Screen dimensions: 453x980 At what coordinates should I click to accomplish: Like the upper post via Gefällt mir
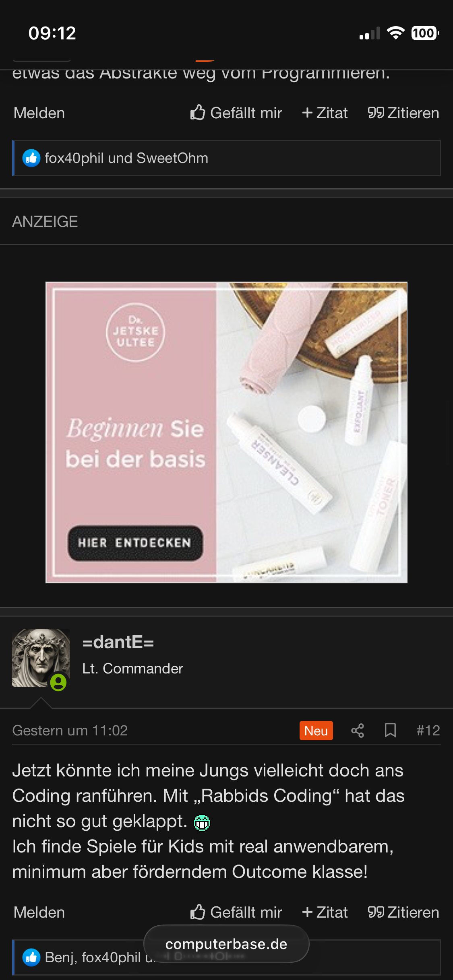click(236, 113)
